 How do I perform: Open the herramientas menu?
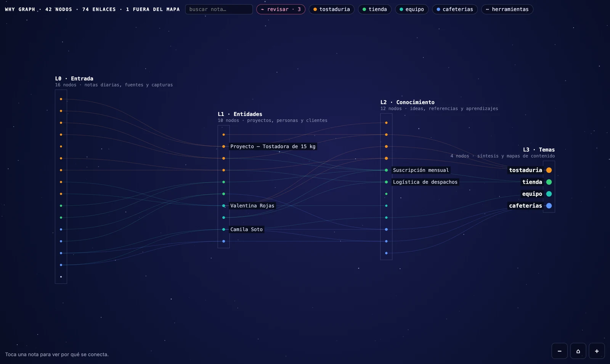coord(507,9)
